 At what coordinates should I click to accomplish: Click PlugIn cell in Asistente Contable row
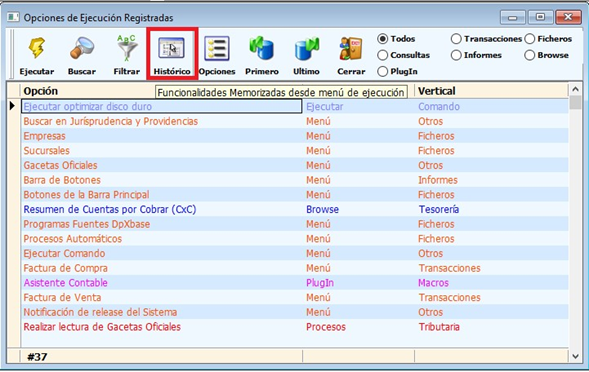320,283
